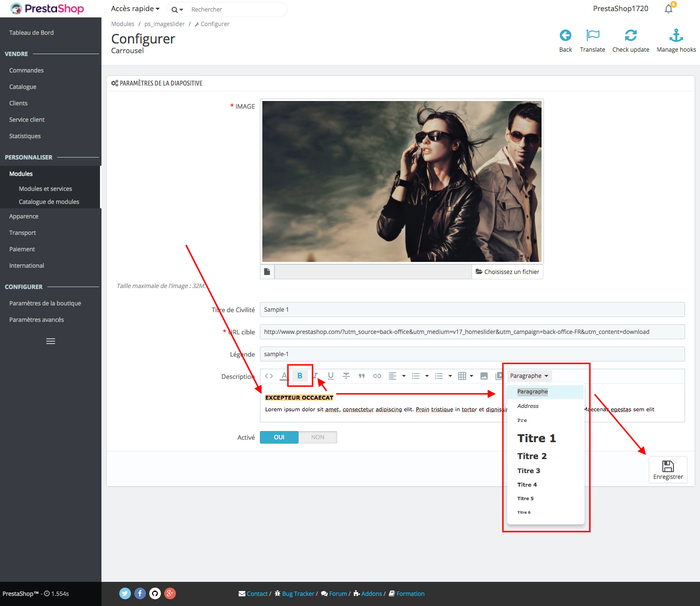Open Catalogue in the sidebar menu
Screen dimensions: 700x606
(x=23, y=87)
